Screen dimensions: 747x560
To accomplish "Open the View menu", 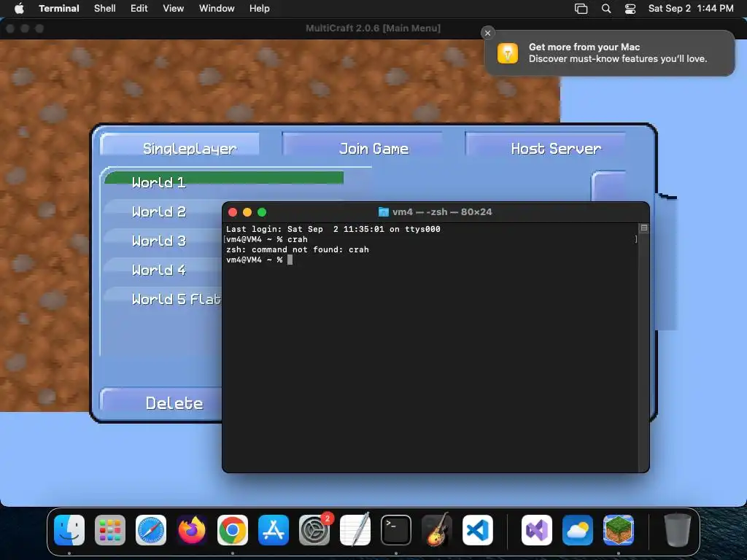I will tap(174, 8).
